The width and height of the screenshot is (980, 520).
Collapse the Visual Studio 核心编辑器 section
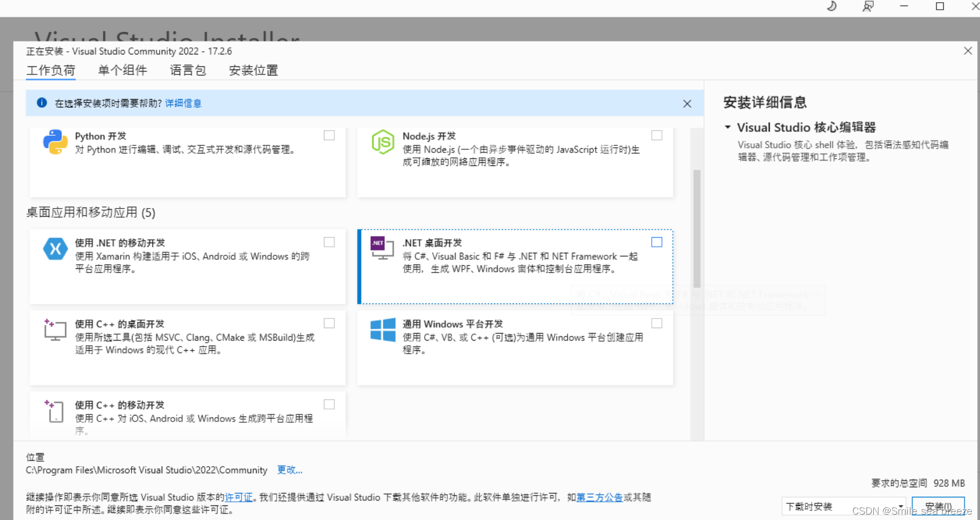pyautogui.click(x=728, y=127)
